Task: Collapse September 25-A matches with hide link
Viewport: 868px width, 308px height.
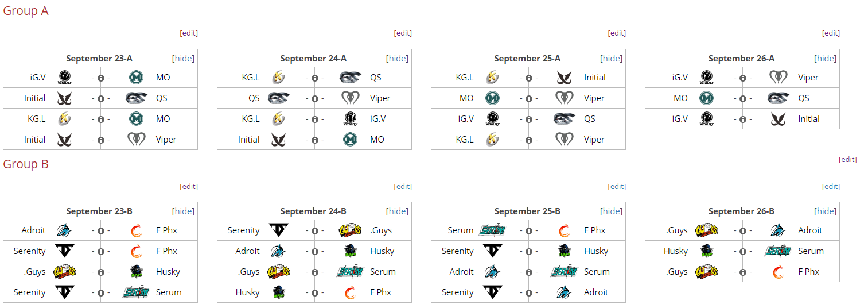Action: coord(611,59)
